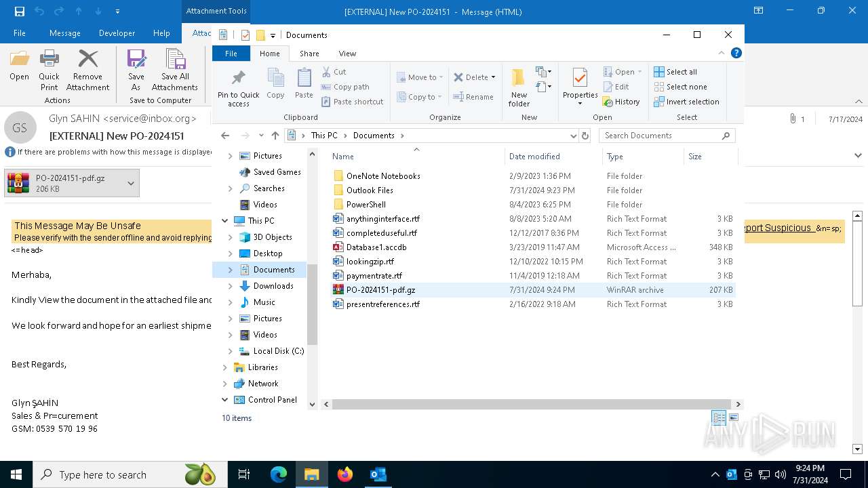
Task: Go up one folder level
Action: pos(275,136)
